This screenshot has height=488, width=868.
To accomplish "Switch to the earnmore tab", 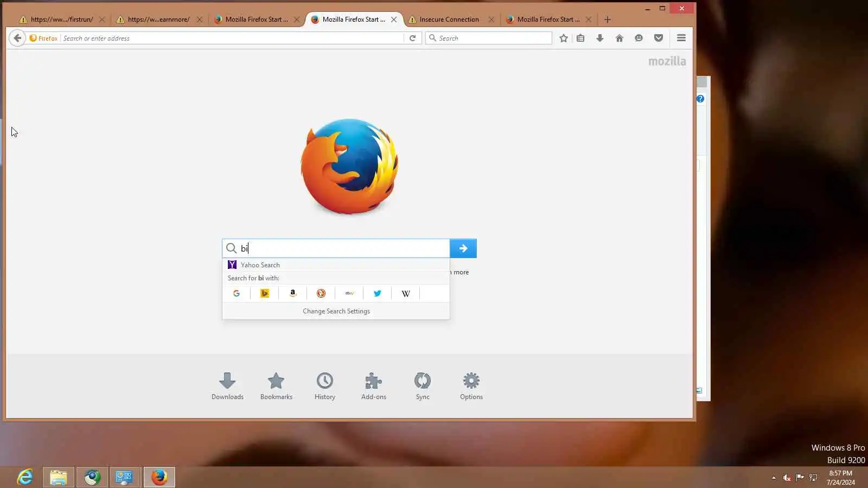I will 158,20.
